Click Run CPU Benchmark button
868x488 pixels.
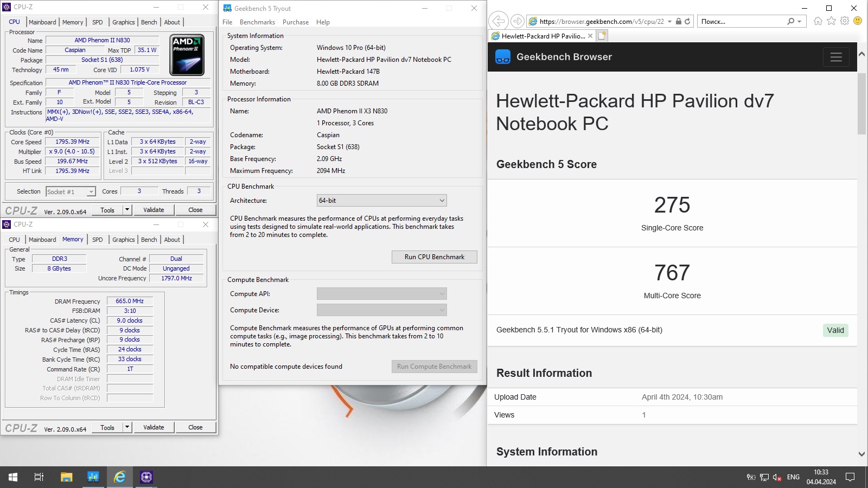pos(435,257)
